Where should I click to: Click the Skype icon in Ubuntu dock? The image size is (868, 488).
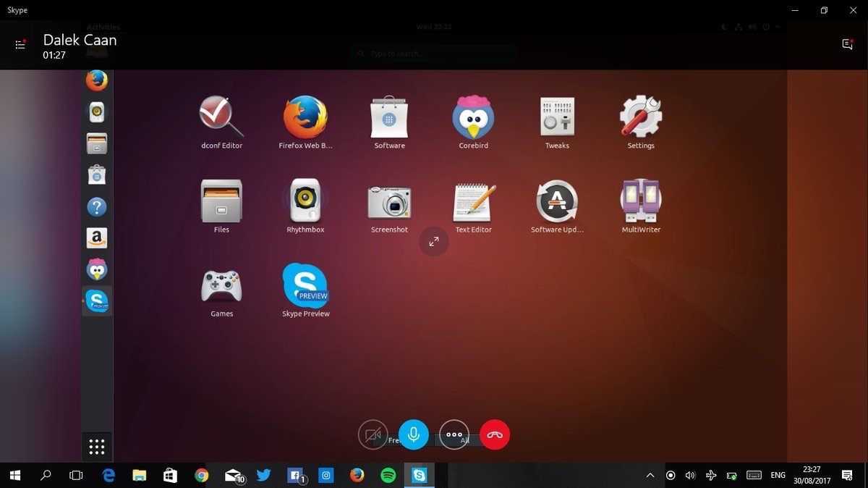(x=97, y=300)
